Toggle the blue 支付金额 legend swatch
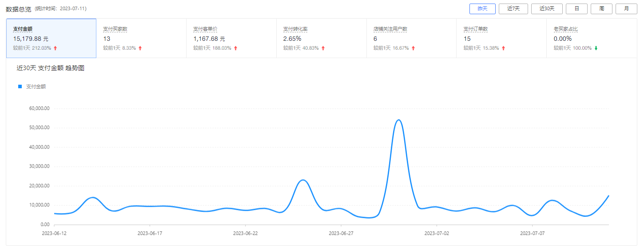644x251 pixels. [x=20, y=87]
